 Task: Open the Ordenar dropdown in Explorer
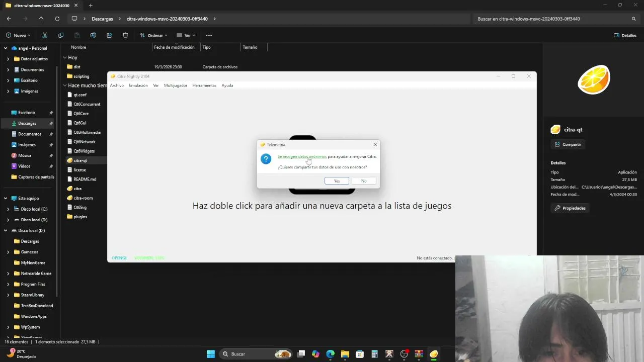[x=153, y=35]
